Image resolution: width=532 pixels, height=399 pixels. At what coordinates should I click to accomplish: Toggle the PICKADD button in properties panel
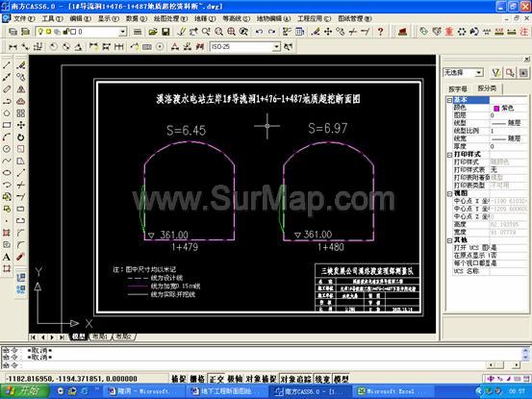click(523, 72)
